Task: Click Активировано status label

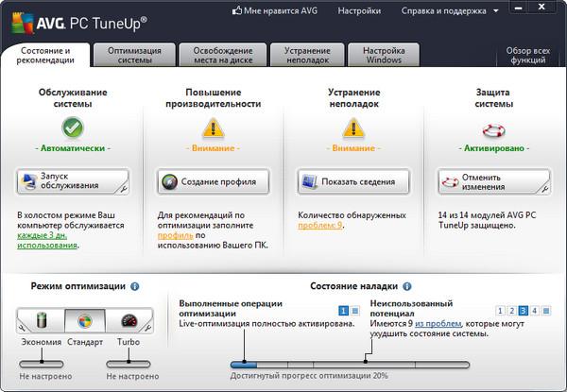Action: coord(493,148)
